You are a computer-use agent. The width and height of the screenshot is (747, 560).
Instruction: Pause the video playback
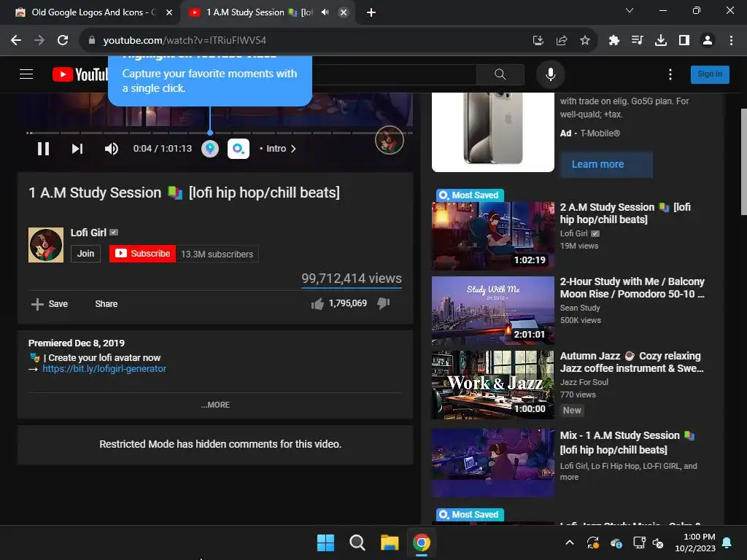pos(43,149)
